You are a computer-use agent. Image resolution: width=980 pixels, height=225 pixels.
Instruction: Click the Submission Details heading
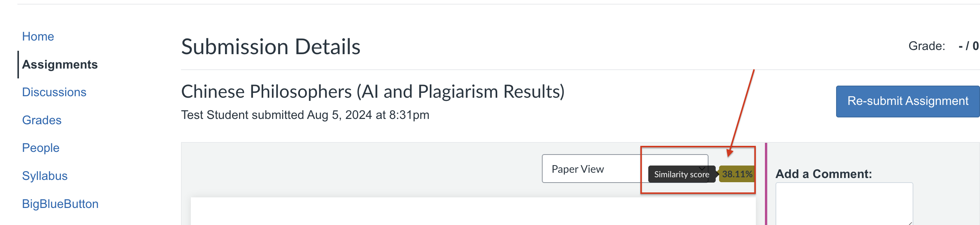tap(270, 47)
